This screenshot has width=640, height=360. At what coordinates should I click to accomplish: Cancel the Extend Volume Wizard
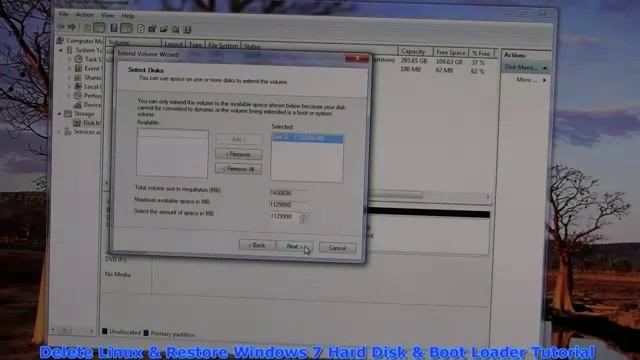pyautogui.click(x=337, y=248)
